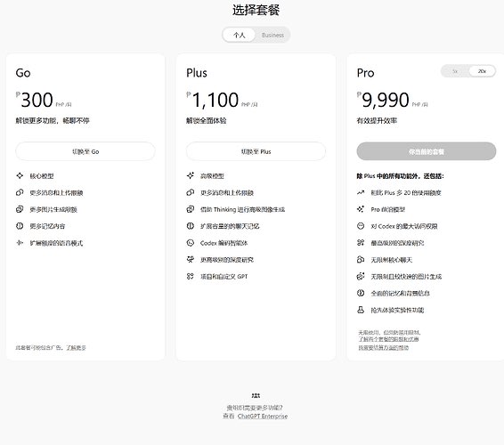This screenshot has height=445, width=504.
Task: Switch to the Business plan tab
Action: pos(272,35)
